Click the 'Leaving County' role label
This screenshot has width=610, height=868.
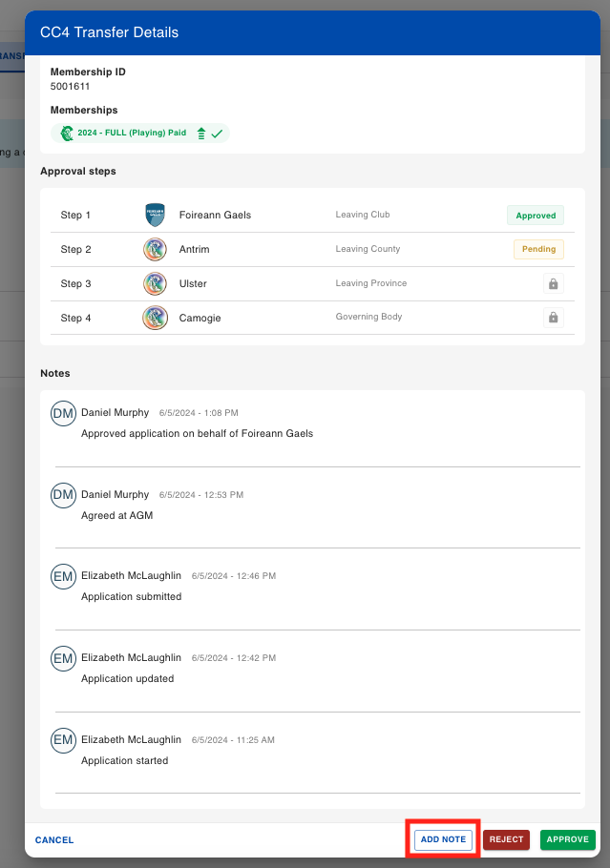pos(368,249)
